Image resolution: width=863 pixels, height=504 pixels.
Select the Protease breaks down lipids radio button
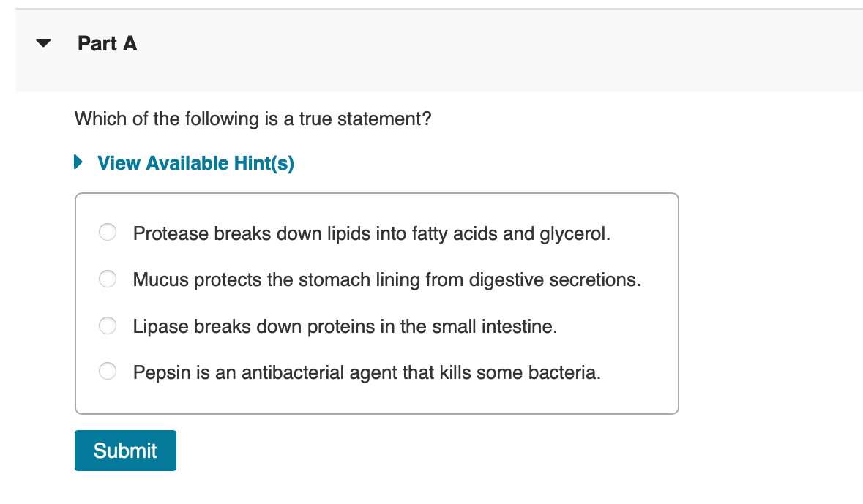[x=108, y=232]
